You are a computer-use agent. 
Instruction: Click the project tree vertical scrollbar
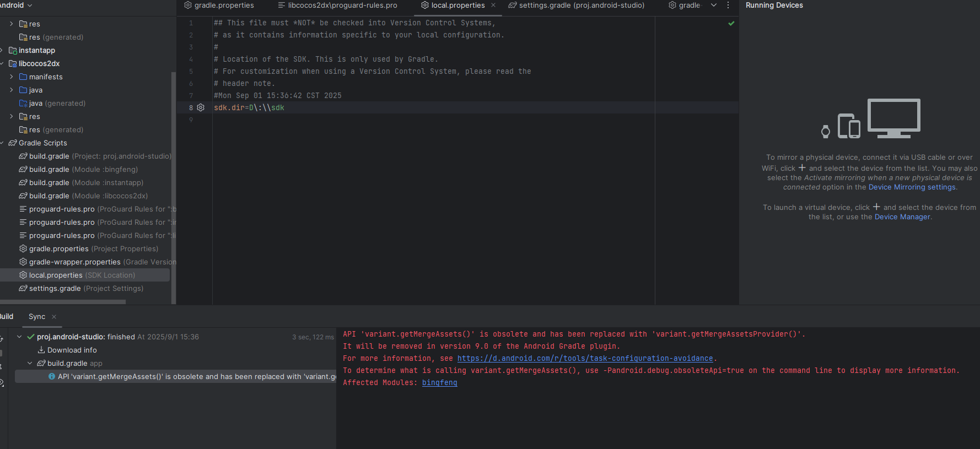[174, 187]
